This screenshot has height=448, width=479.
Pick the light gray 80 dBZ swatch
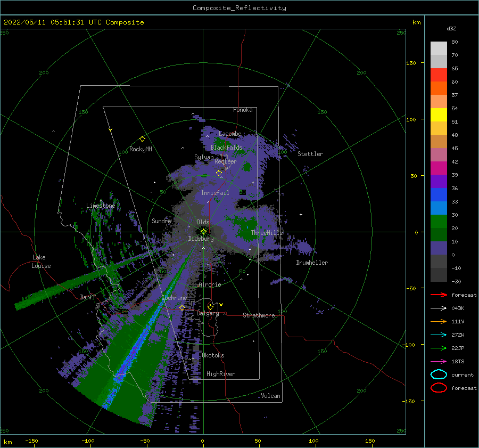(x=439, y=48)
